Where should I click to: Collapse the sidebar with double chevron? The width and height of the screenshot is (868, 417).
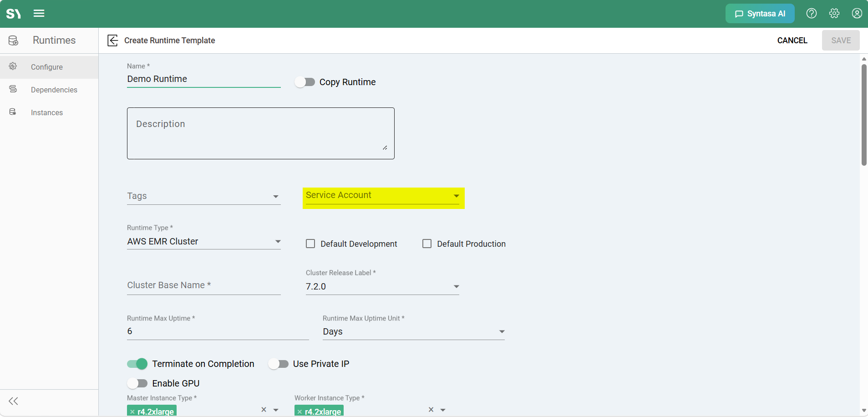(x=14, y=401)
